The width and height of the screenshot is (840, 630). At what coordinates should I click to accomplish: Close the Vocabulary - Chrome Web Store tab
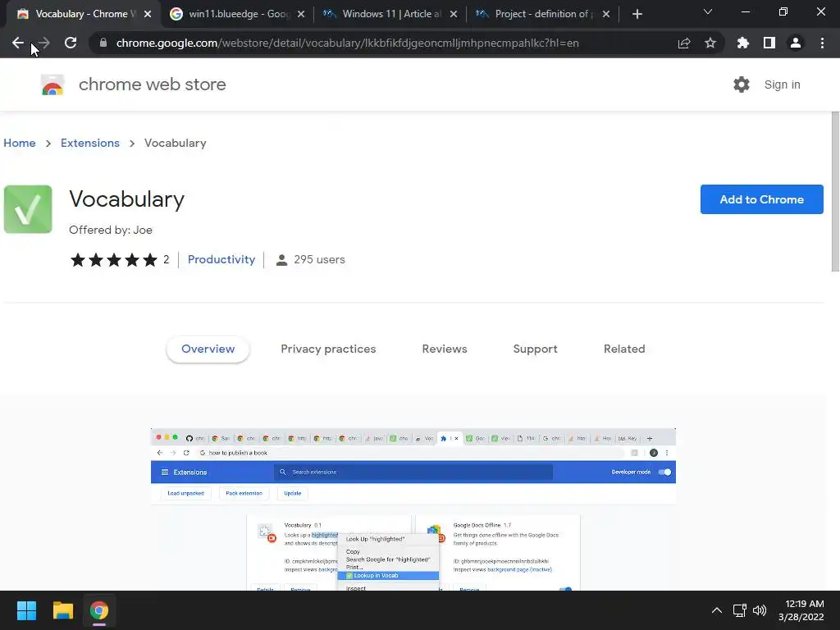pos(148,14)
